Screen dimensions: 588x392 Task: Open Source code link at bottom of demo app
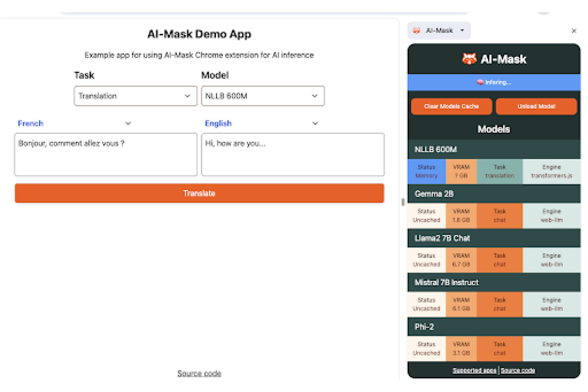199,373
